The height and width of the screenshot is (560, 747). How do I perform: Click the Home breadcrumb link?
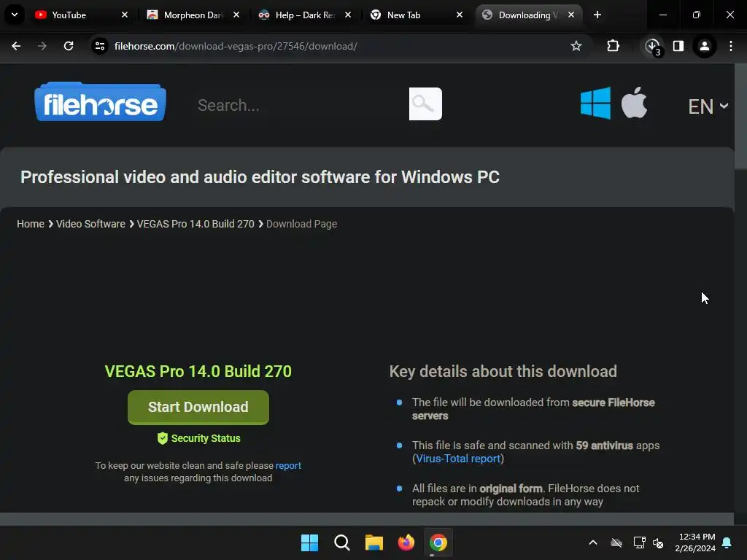point(31,224)
